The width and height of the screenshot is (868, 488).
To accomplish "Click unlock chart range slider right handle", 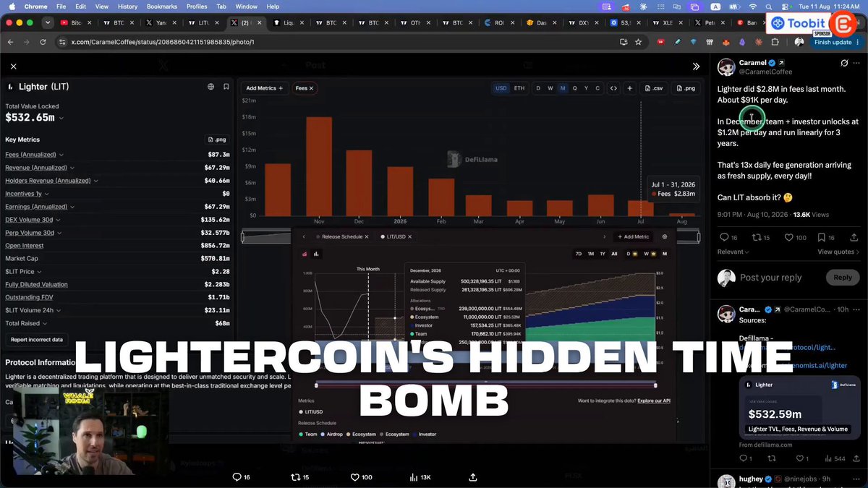I will [x=655, y=385].
